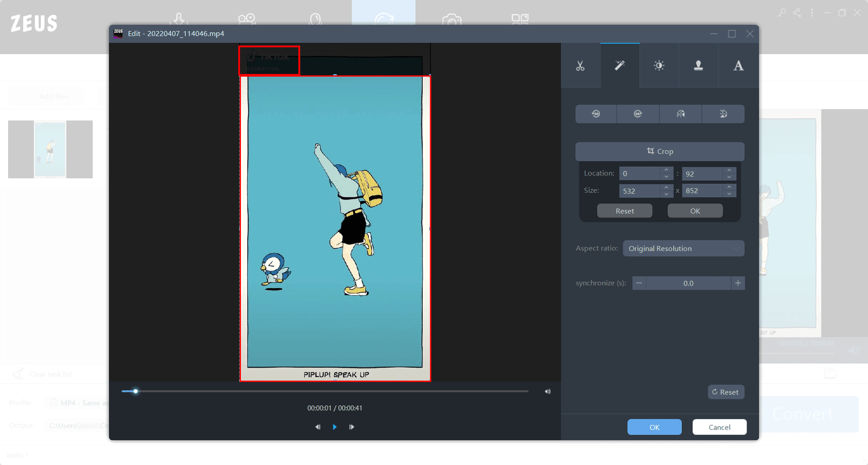Click OK inside the Crop panel
868x465 pixels.
[x=695, y=211]
